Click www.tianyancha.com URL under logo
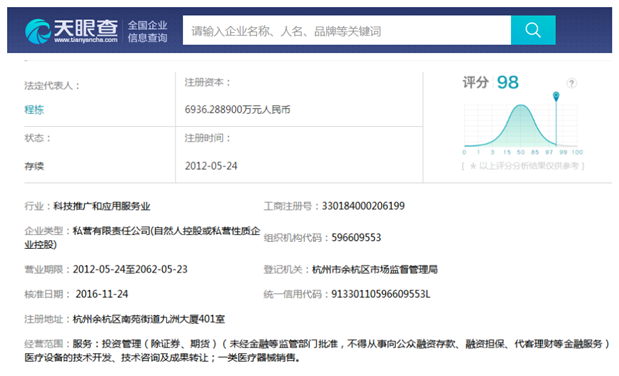Image resolution: width=619 pixels, height=376 pixels. [86, 40]
